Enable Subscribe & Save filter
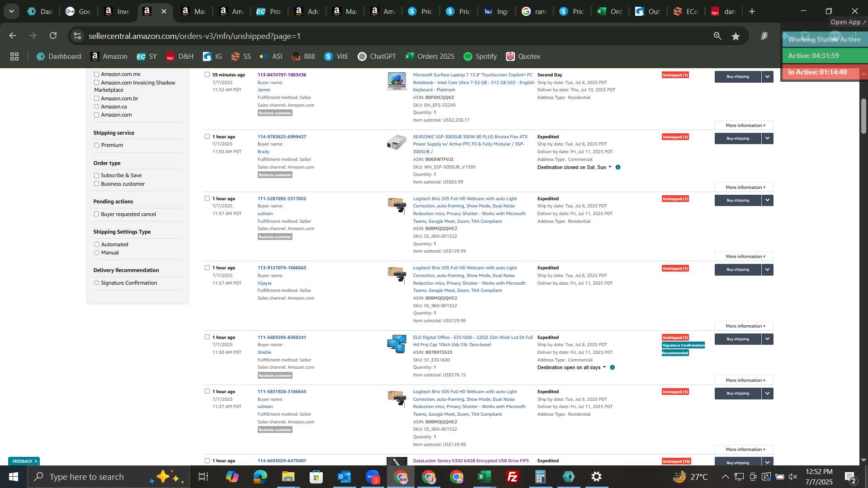 coord(96,175)
